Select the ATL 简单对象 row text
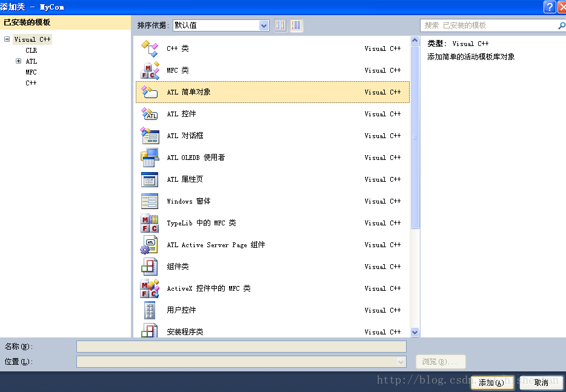The width and height of the screenshot is (566, 392). 188,92
